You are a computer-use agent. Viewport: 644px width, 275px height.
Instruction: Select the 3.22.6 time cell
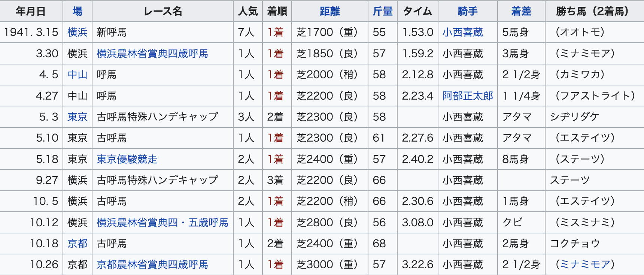pos(417,265)
